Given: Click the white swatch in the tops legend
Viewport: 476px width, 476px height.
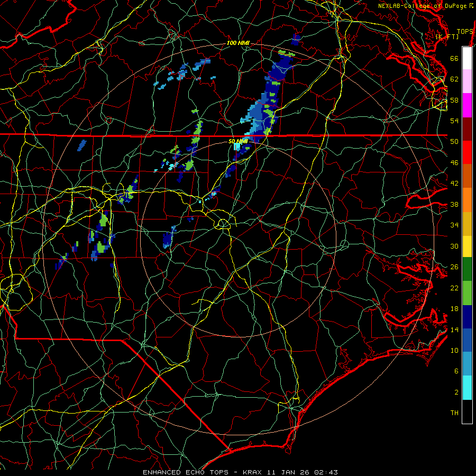Looking at the screenshot, I should pos(467,58).
